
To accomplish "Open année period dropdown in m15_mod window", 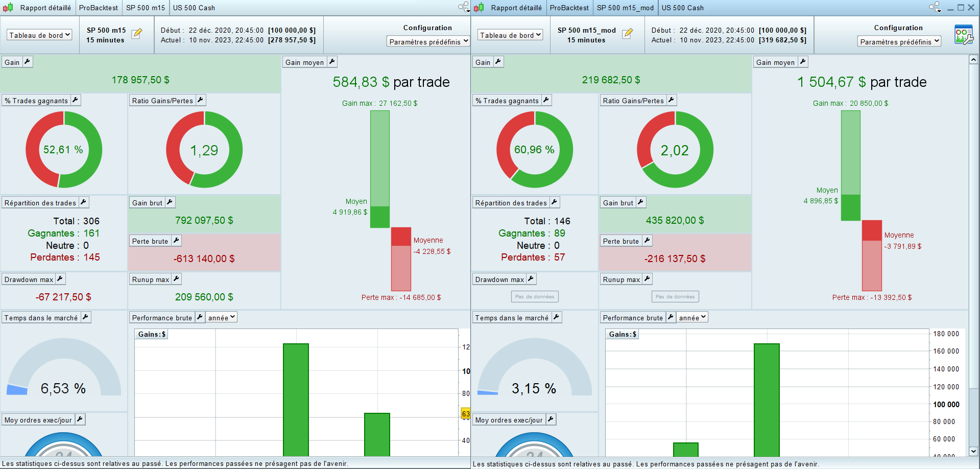I will (x=692, y=317).
